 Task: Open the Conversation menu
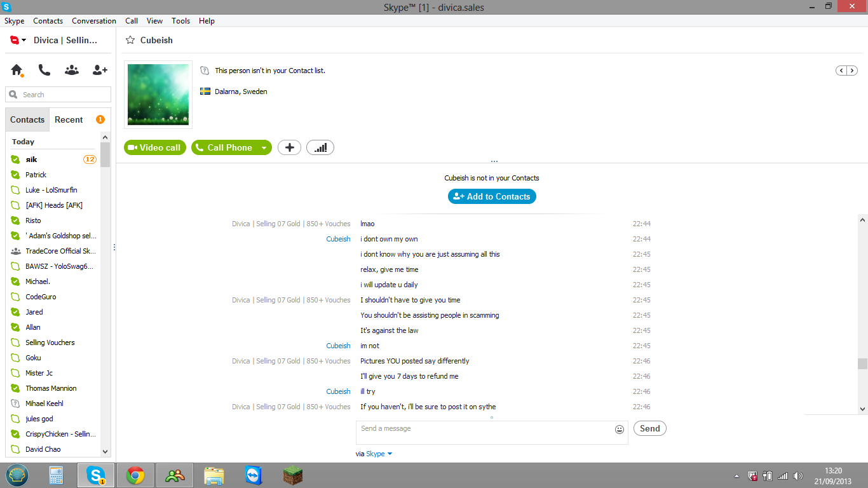coord(94,20)
